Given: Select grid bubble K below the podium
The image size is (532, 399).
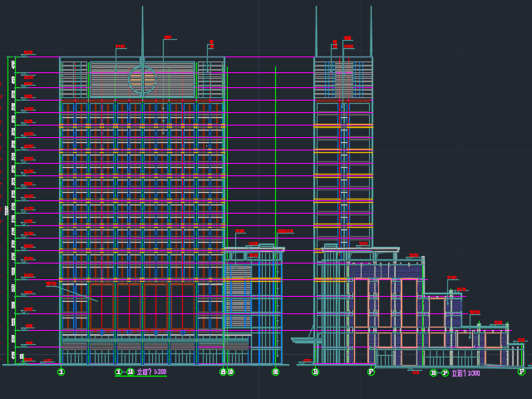Looking at the screenshot, I should point(275,372).
